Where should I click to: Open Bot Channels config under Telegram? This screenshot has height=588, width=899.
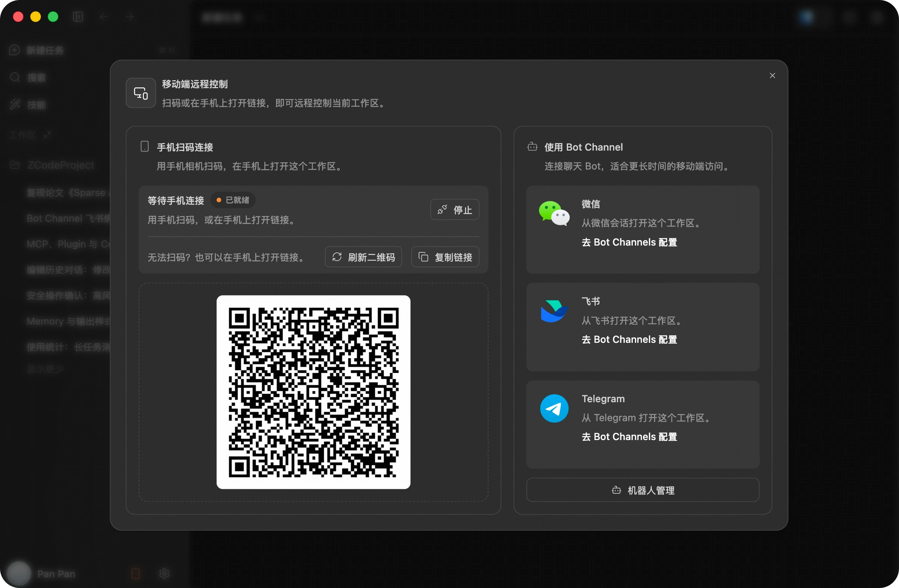[629, 437]
